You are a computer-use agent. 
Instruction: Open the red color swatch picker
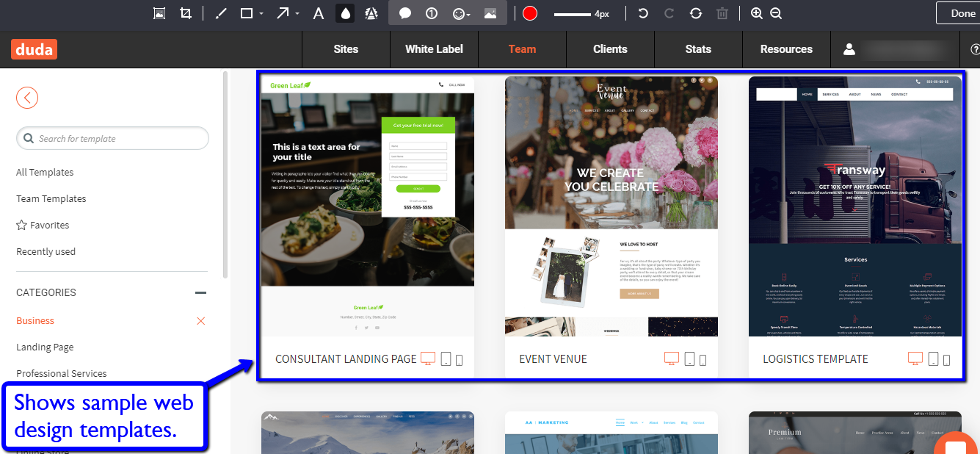pyautogui.click(x=530, y=13)
